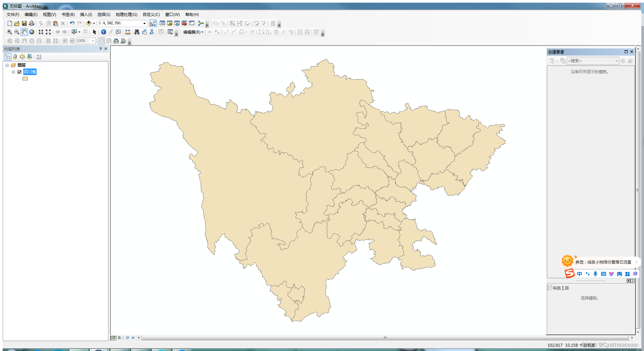This screenshot has height=351, width=644.
Task: Collapse the 四川省 layer node
Action: [13, 72]
